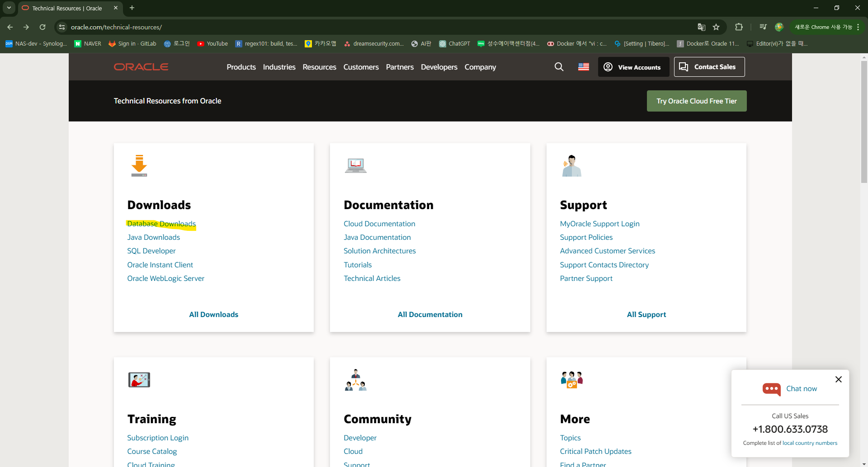Open YouTube bookmark

click(212, 44)
